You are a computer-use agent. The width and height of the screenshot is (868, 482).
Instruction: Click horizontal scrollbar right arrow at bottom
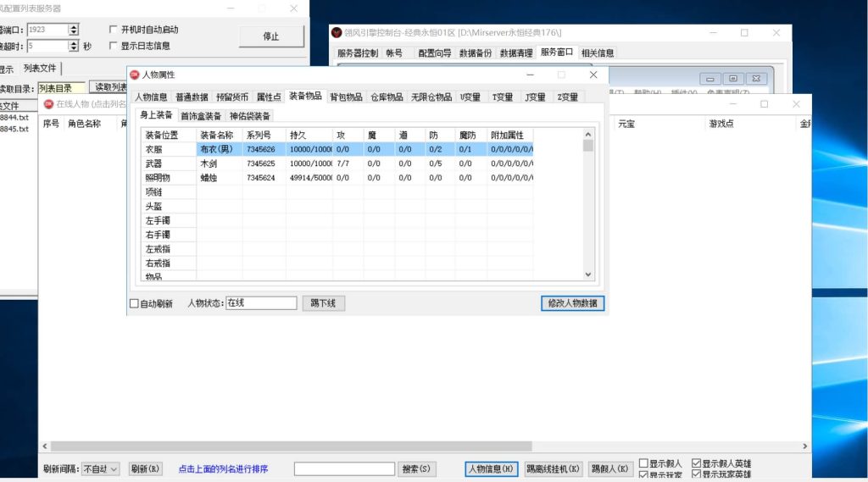805,446
